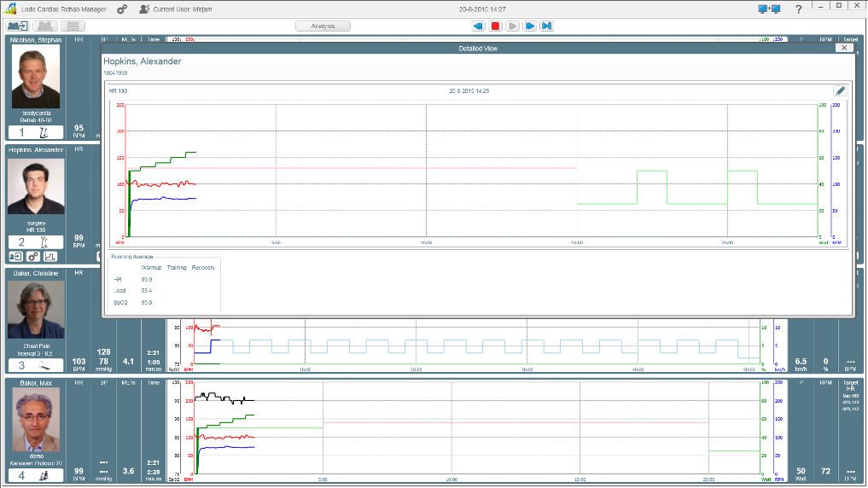Close the Detailed View panel
The image size is (868, 488).
[x=843, y=49]
